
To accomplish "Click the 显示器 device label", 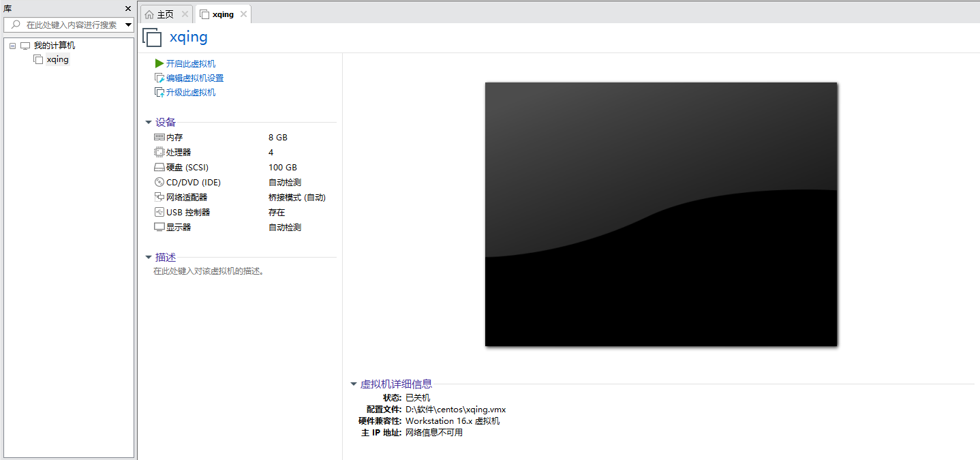I will click(x=179, y=227).
